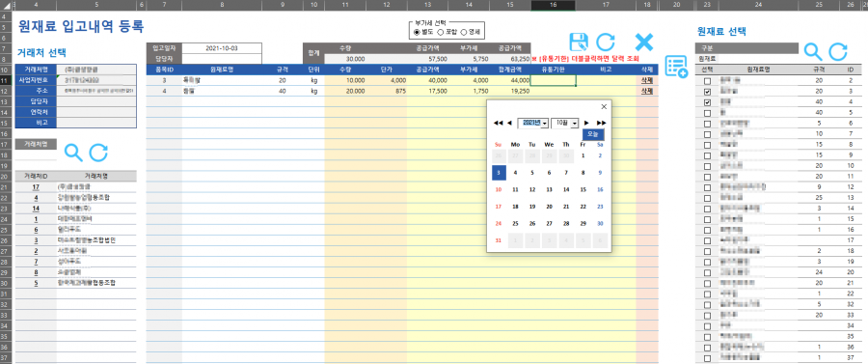The width and height of the screenshot is (868, 364).
Task: Click 거래처ID link 8 in vendor list
Action: coord(36,272)
